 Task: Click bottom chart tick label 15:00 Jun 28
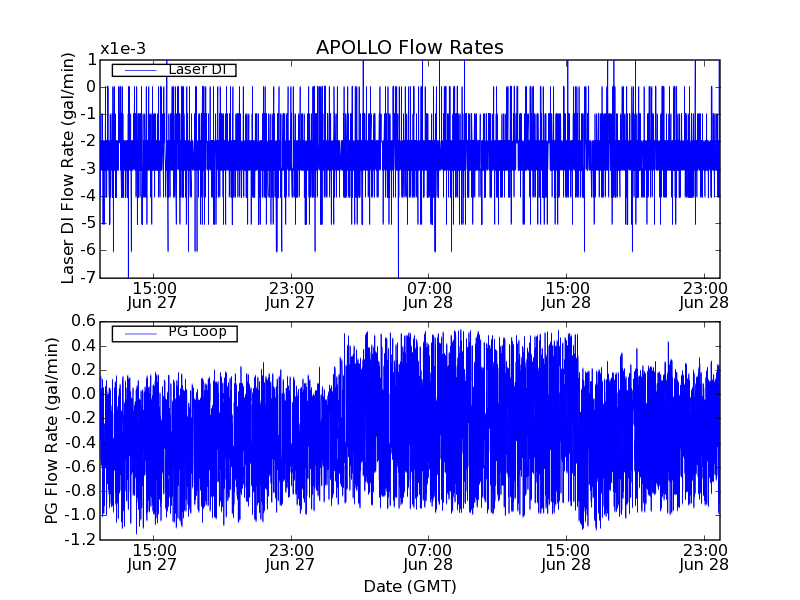point(566,558)
